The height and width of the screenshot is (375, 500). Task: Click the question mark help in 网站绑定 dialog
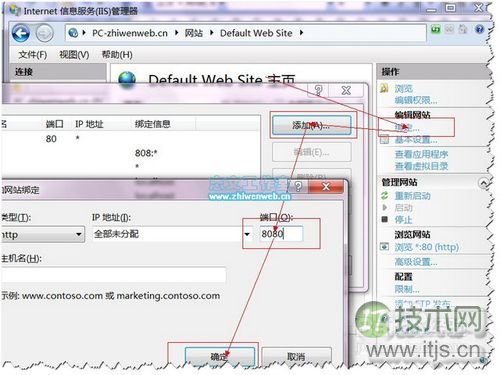(298, 186)
